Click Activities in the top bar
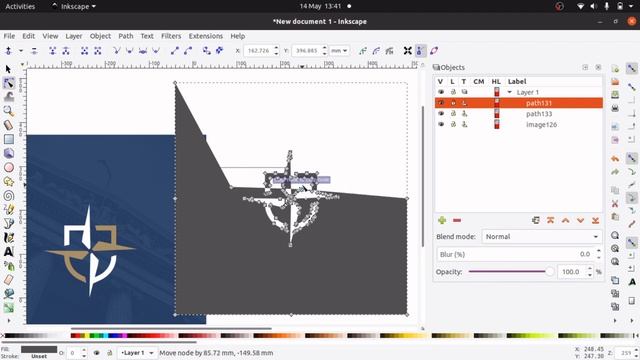The height and width of the screenshot is (360, 640). [20, 6]
